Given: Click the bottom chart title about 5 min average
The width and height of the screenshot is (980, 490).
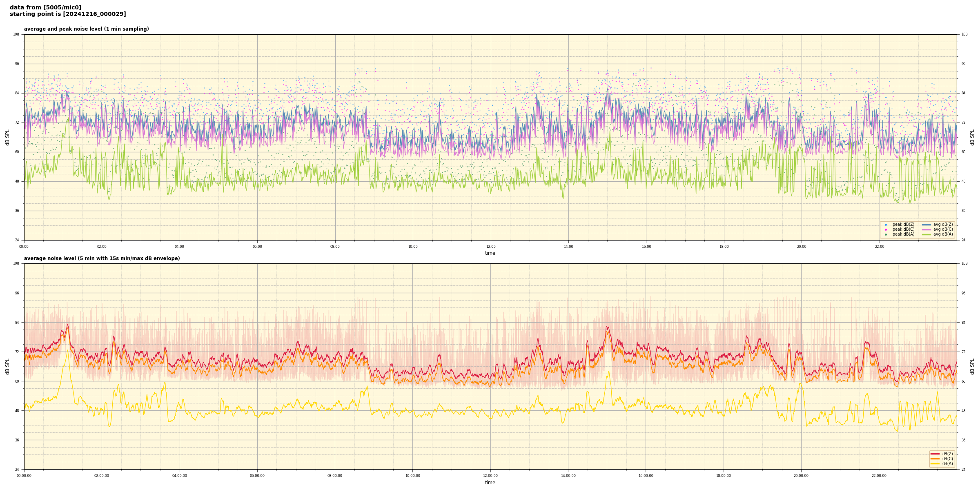Looking at the screenshot, I should (x=102, y=258).
